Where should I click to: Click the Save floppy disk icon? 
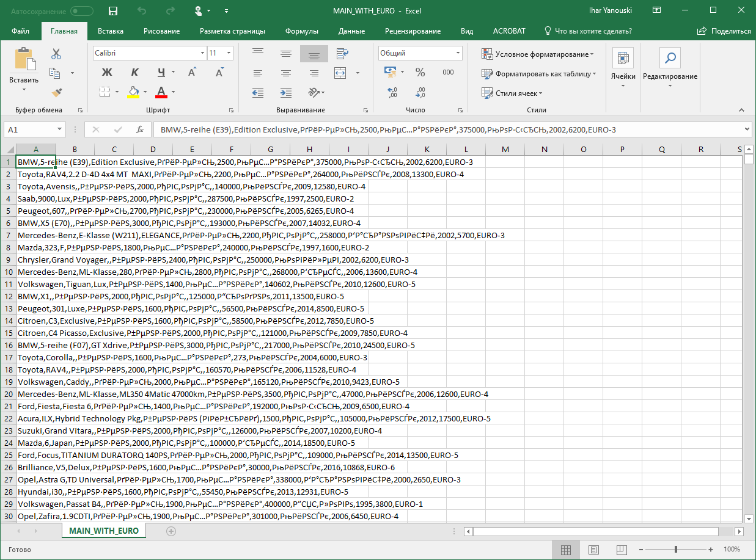coord(112,11)
